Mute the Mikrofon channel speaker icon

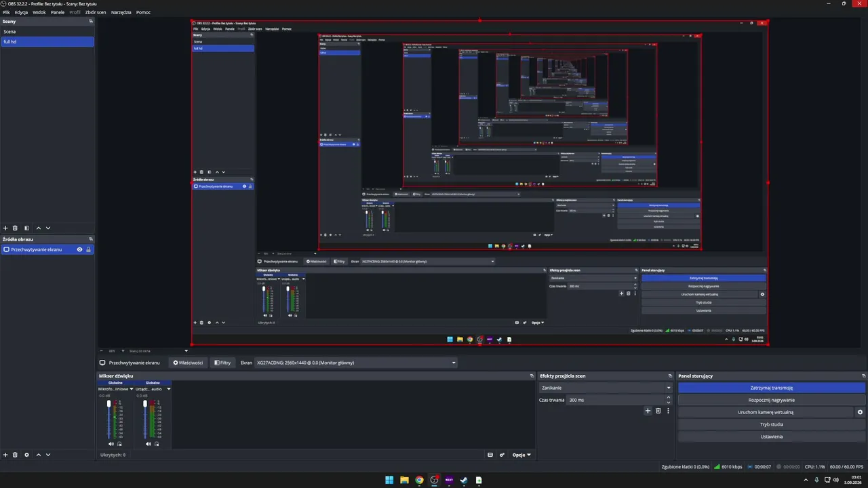111,444
